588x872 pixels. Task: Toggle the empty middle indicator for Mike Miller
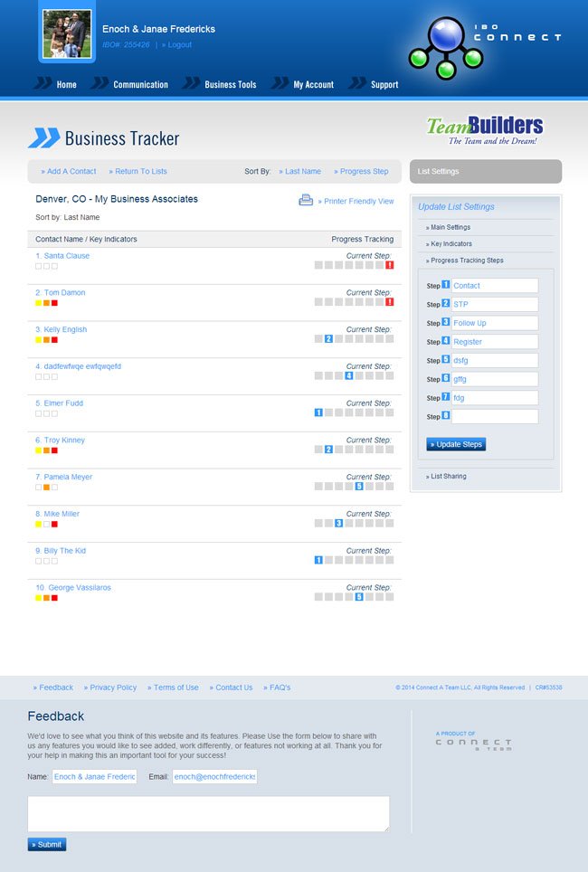click(46, 524)
